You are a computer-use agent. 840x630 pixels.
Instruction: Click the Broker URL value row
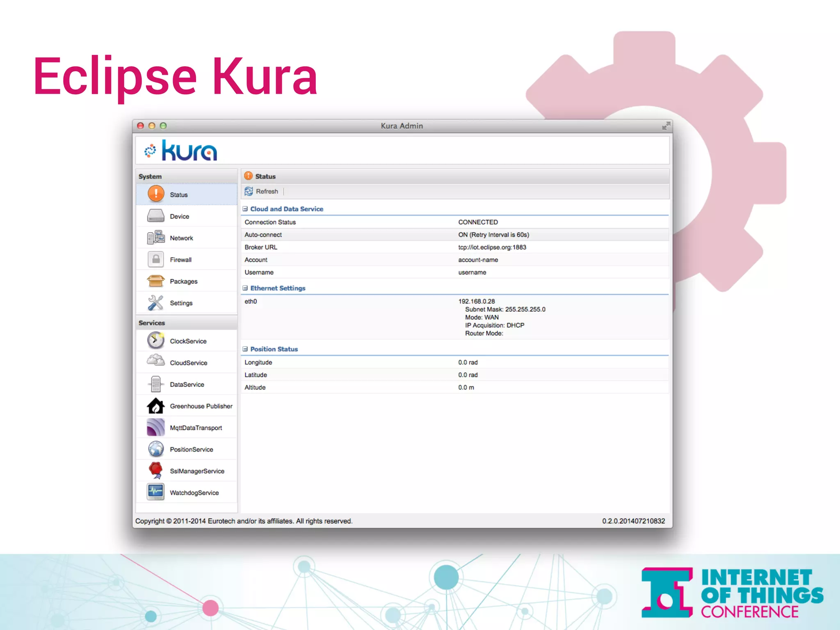492,247
